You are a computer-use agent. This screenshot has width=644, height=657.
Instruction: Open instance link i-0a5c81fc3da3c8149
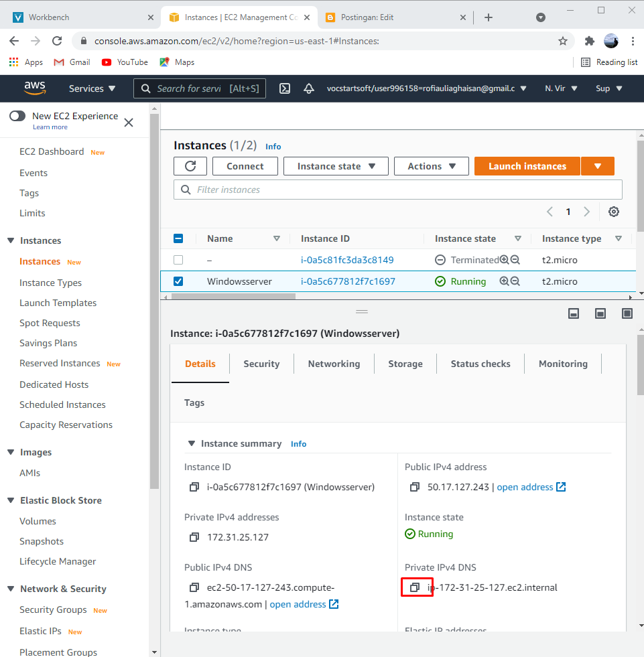pyautogui.click(x=347, y=260)
